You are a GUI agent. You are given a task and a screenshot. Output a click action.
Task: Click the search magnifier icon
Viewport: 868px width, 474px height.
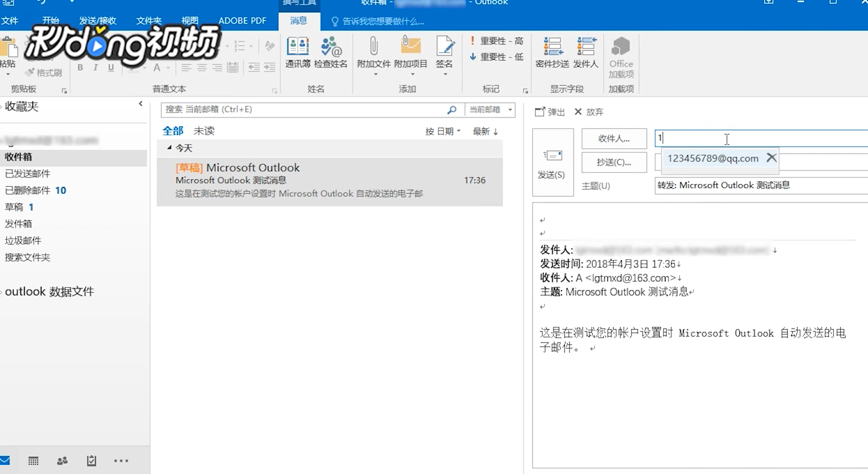(452, 109)
